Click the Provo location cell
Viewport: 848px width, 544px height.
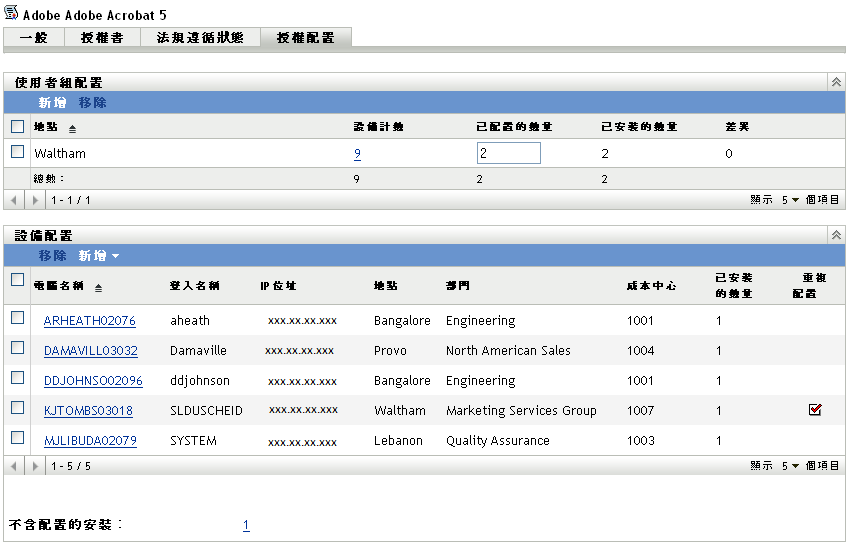coord(390,350)
